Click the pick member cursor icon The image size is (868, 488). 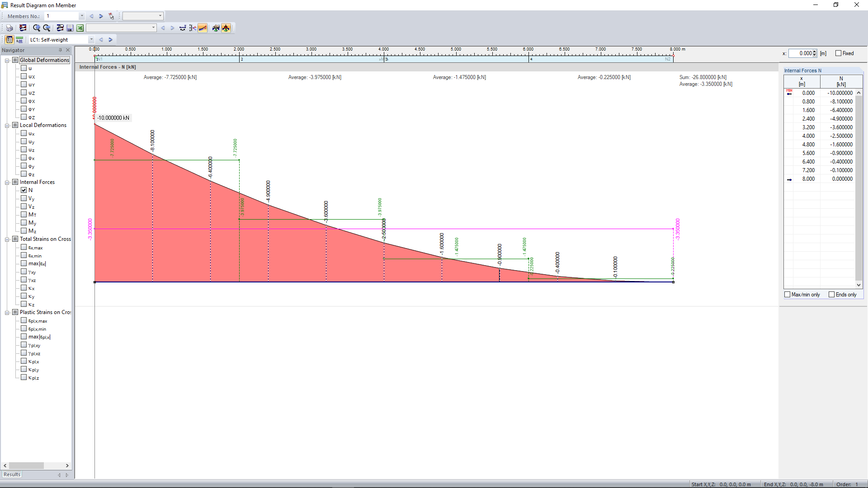pos(111,16)
